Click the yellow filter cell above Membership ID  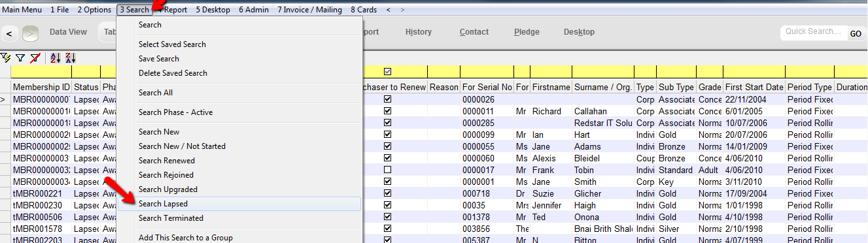pyautogui.click(x=41, y=71)
